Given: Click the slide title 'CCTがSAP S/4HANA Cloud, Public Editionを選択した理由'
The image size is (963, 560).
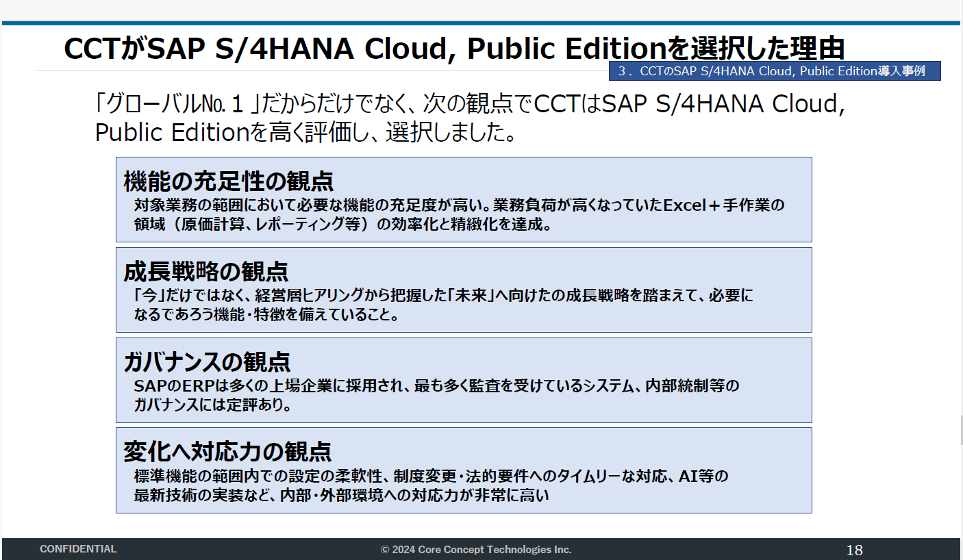Looking at the screenshot, I should point(453,49).
